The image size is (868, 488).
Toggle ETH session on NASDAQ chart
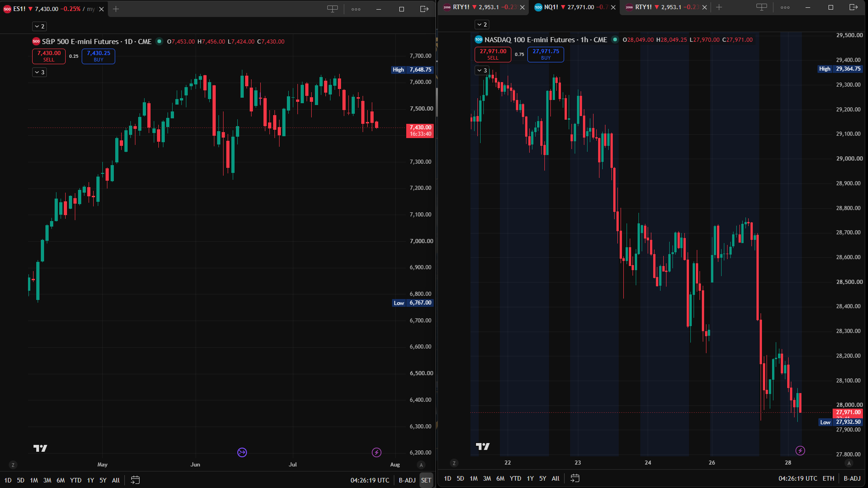829,478
